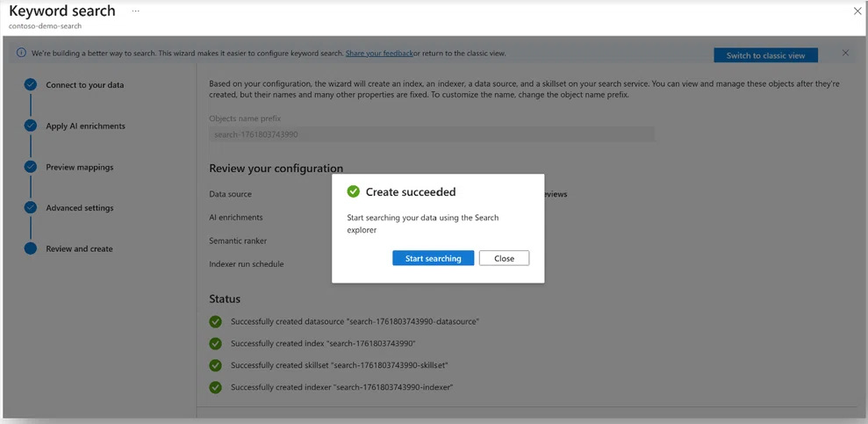Image resolution: width=868 pixels, height=424 pixels.
Task: Click the Review your configuration heading
Action: point(276,169)
